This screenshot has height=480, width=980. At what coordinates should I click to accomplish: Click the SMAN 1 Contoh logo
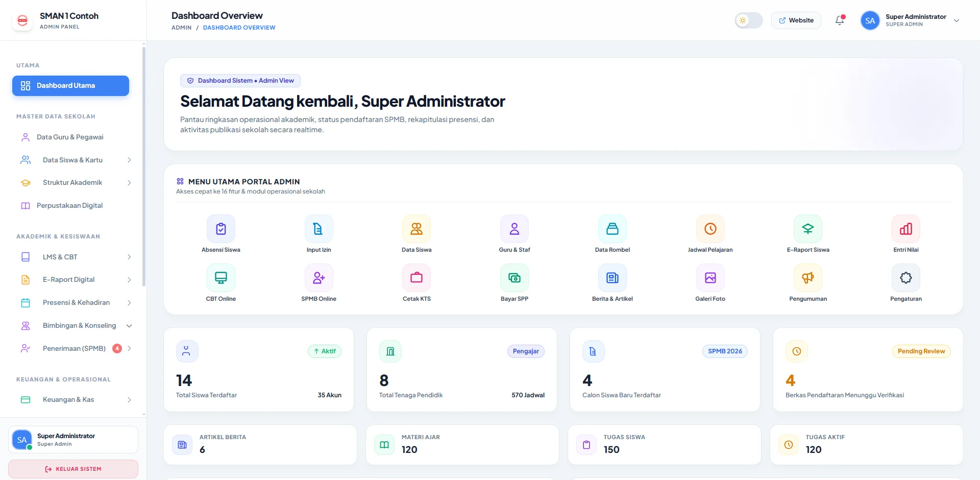(22, 20)
